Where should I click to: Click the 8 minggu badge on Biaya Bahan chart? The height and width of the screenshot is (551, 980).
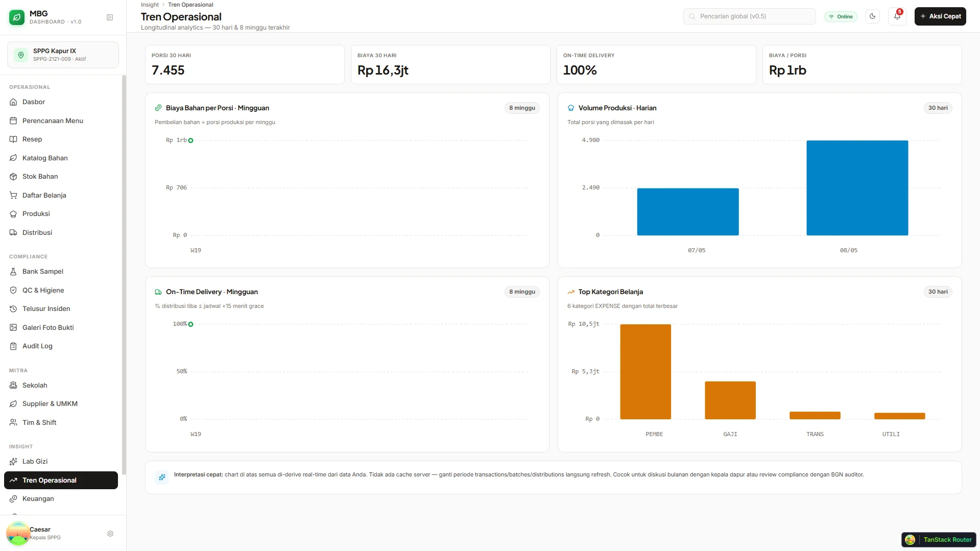tap(522, 108)
